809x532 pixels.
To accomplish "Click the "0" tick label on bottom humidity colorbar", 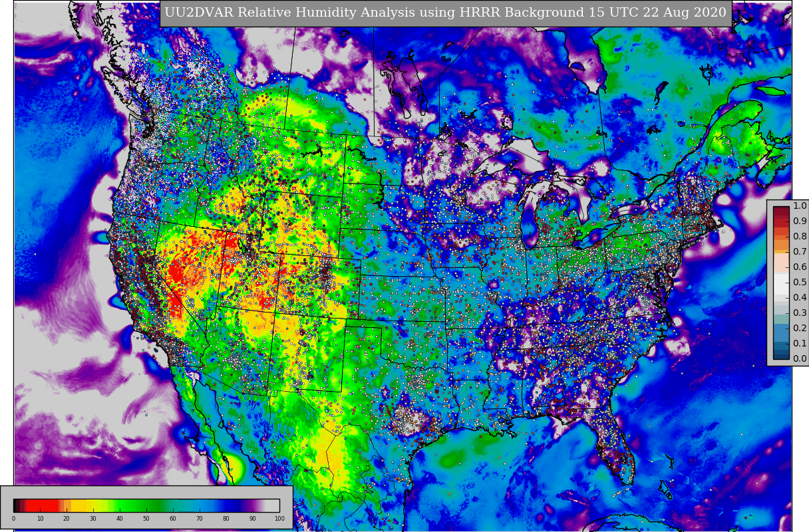I will (13, 519).
